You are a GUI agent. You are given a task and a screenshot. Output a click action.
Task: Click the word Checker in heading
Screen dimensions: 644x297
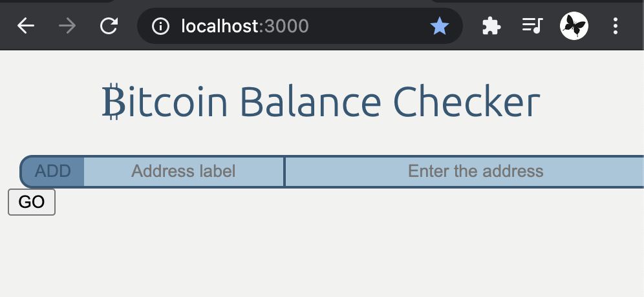[466, 102]
